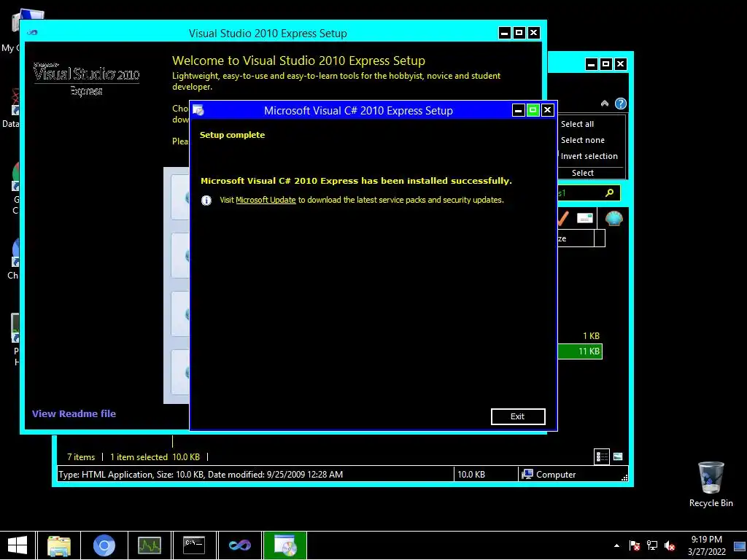
Task: Open File Explorer from the taskbar
Action: tap(58, 545)
